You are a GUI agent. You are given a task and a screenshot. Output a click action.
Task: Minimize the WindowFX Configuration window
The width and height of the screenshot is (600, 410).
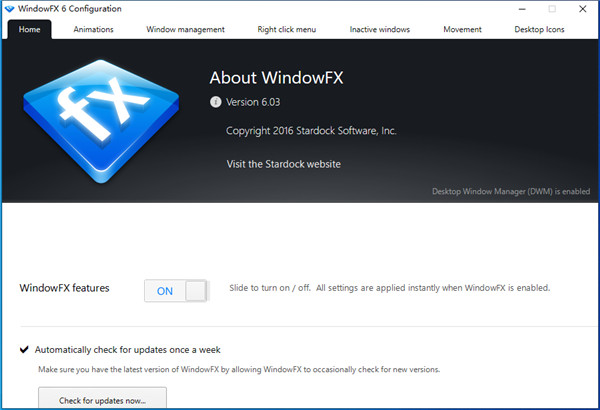(x=522, y=9)
